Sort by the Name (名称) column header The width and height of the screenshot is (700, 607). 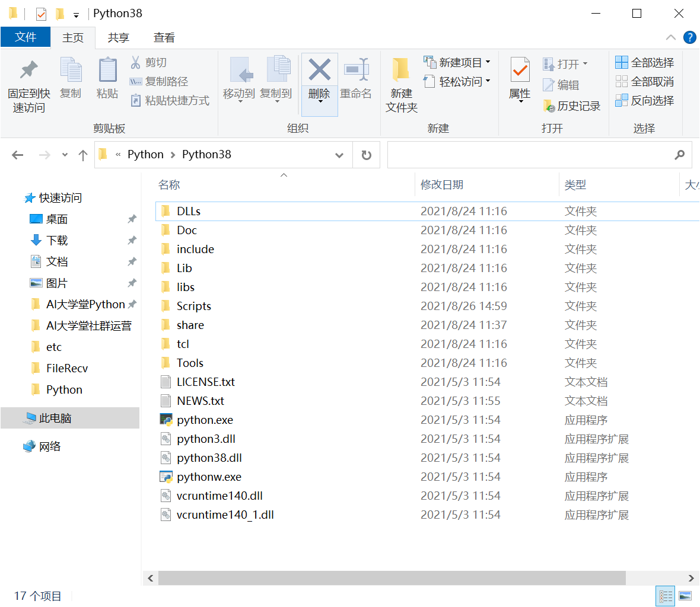coord(168,184)
